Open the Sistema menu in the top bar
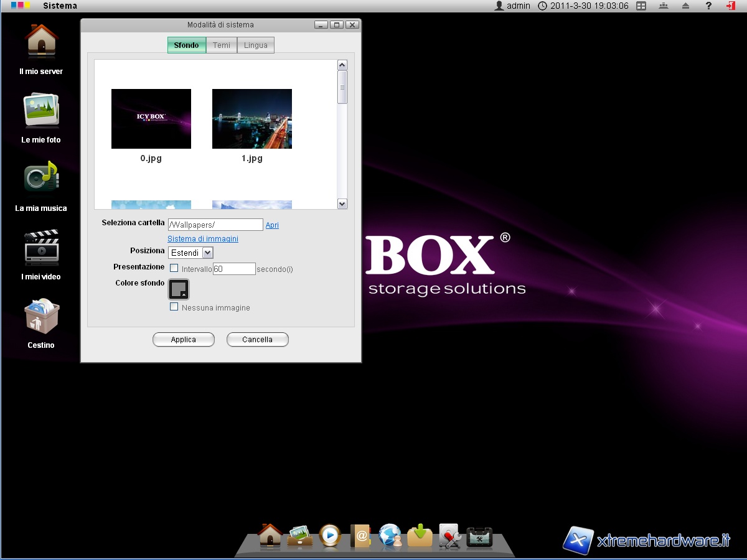Image resolution: width=747 pixels, height=560 pixels. tap(60, 6)
